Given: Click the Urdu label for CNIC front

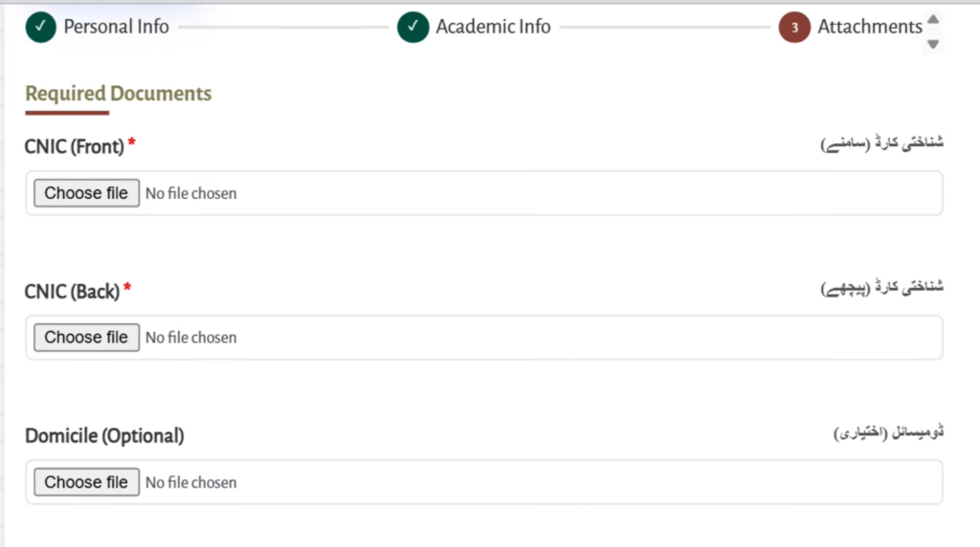Looking at the screenshot, I should [881, 144].
